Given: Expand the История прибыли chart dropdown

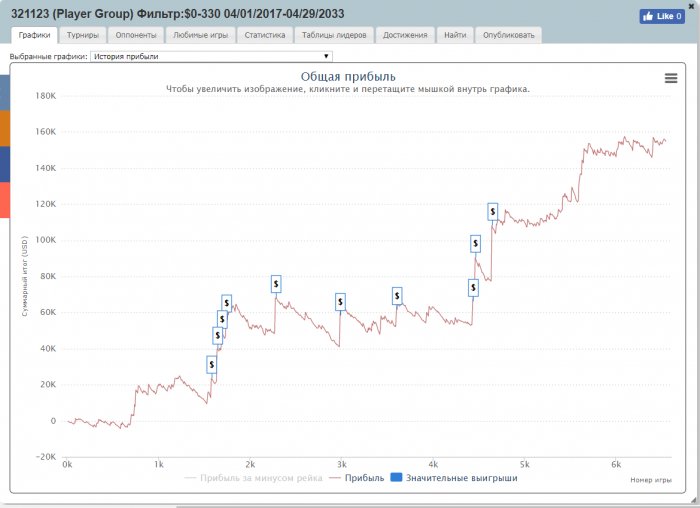Looking at the screenshot, I should pos(211,56).
